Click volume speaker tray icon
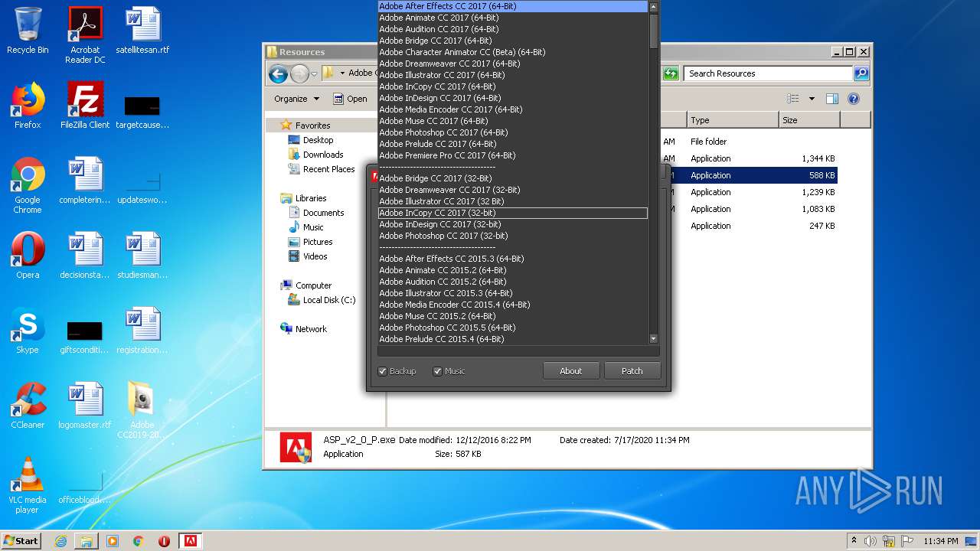Image resolution: width=980 pixels, height=551 pixels. pyautogui.click(x=871, y=541)
